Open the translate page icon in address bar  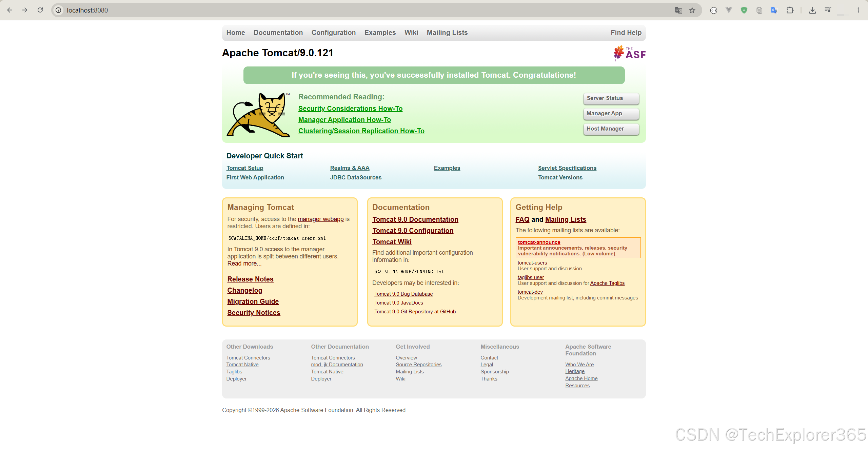[678, 10]
